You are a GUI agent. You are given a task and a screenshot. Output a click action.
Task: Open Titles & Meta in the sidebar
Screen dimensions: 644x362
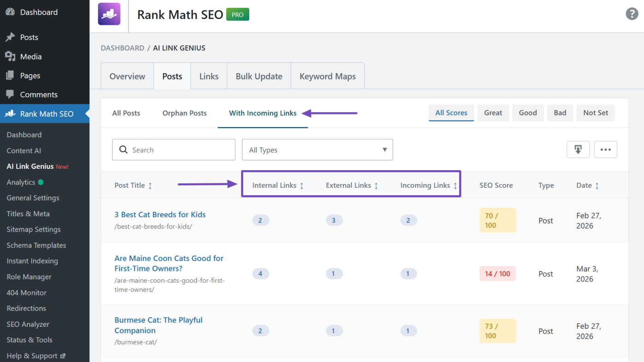tap(28, 213)
